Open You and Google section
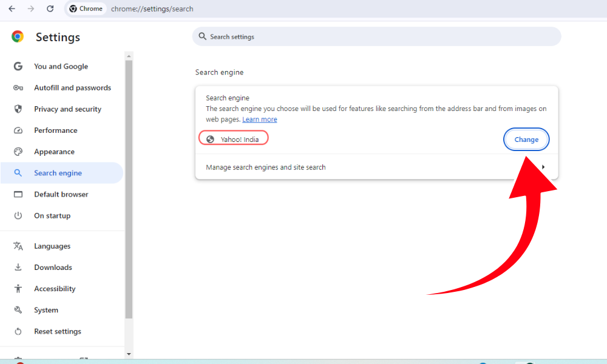This screenshot has width=607, height=364. coord(62,66)
